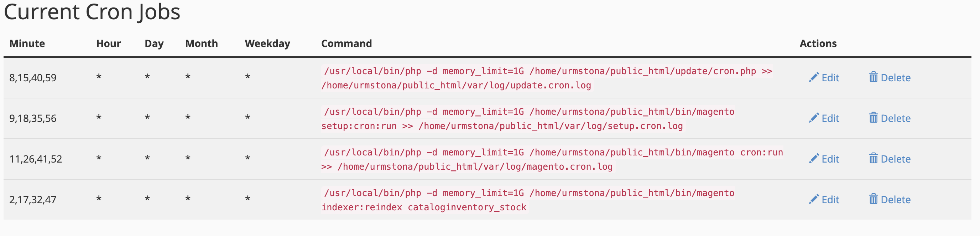This screenshot has width=980, height=236.
Task: Click the pencil icon for the indexer:reindex job
Action: [x=814, y=199]
